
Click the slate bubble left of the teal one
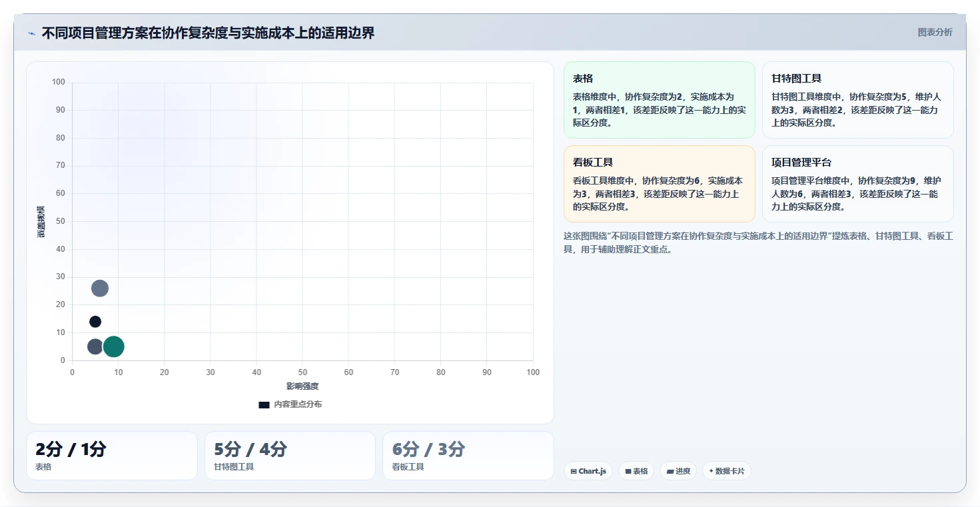(95, 346)
